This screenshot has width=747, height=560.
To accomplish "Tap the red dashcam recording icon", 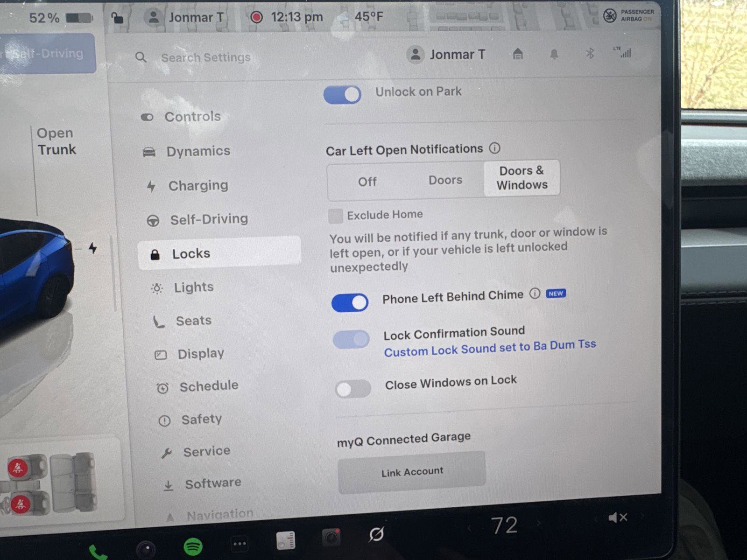I will 256,17.
